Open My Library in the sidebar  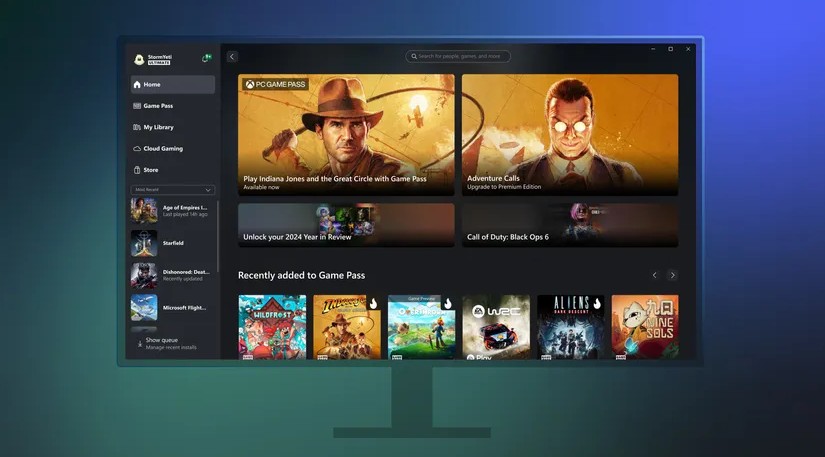coord(173,127)
